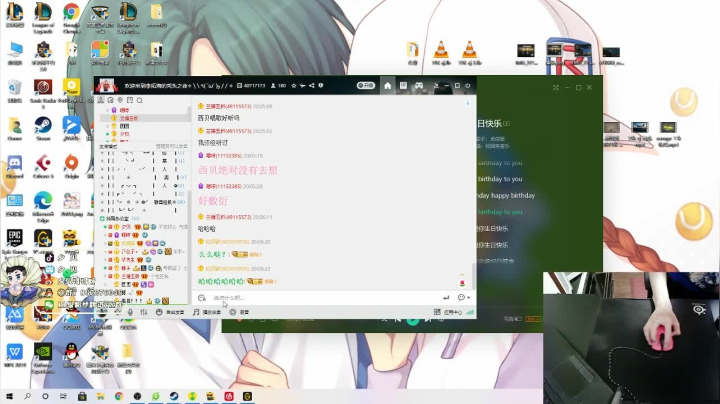Open the first VLC cone file icon

coord(441,53)
